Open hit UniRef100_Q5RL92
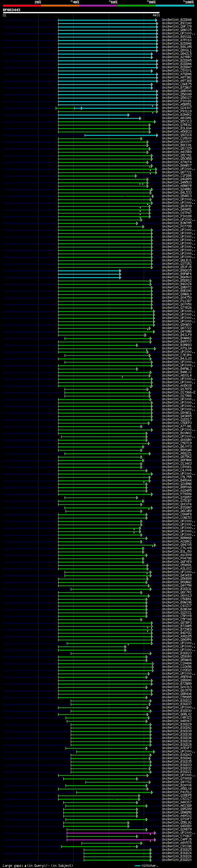Screen dimensions: 197x868 click(x=177, y=822)
